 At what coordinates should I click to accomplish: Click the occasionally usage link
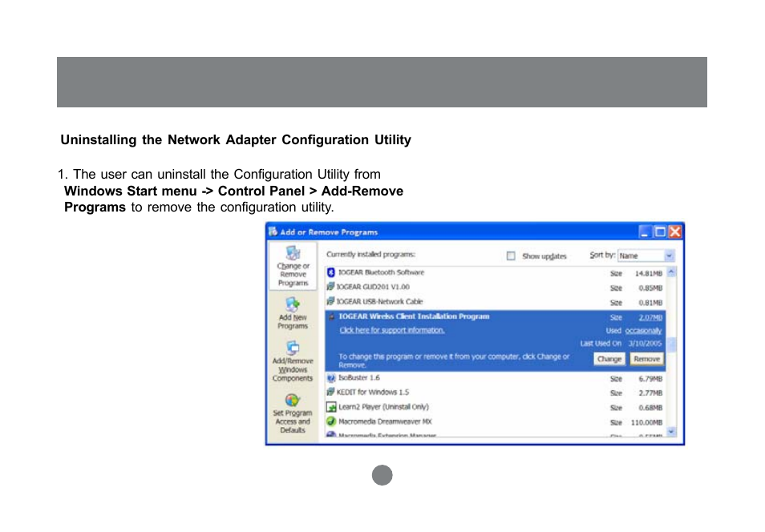tap(643, 331)
